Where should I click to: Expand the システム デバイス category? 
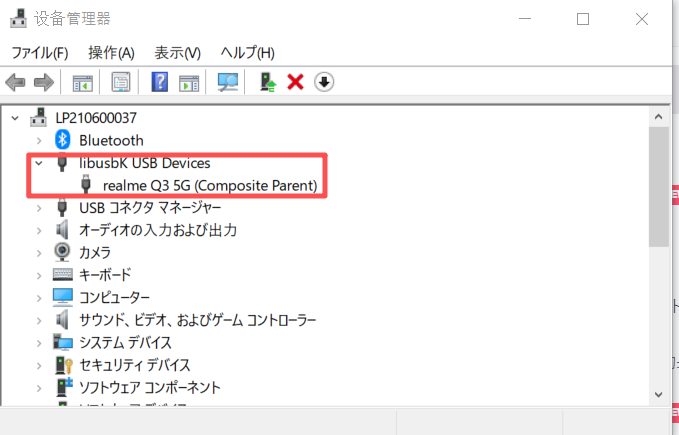pos(39,343)
